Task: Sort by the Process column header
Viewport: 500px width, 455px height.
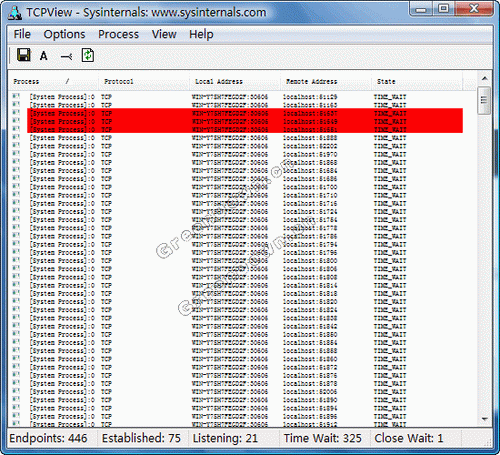Action: [53, 81]
